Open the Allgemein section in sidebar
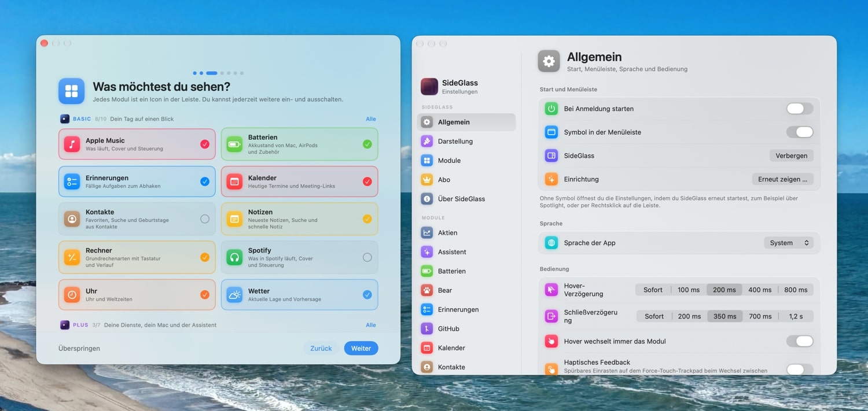Image resolution: width=868 pixels, height=411 pixels. click(466, 122)
